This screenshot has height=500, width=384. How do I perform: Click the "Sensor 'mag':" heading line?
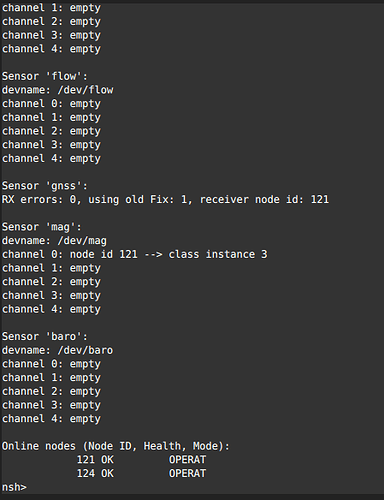[x=42, y=227]
